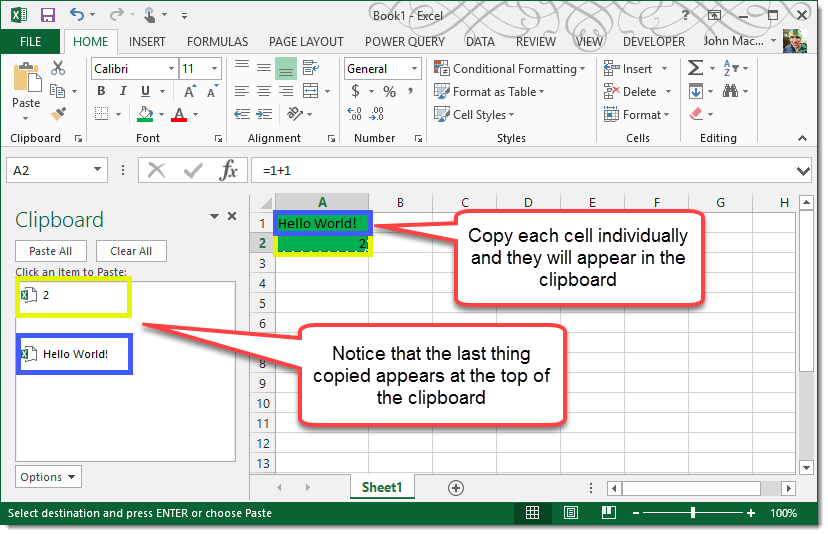Open the Font name Calibri dropdown
This screenshot has height=535, width=828.
171,69
